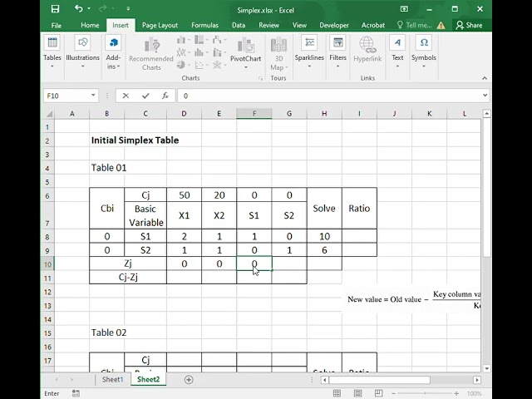Add a new sheet with plus button
Image resolution: width=532 pixels, height=399 pixels.
189,380
